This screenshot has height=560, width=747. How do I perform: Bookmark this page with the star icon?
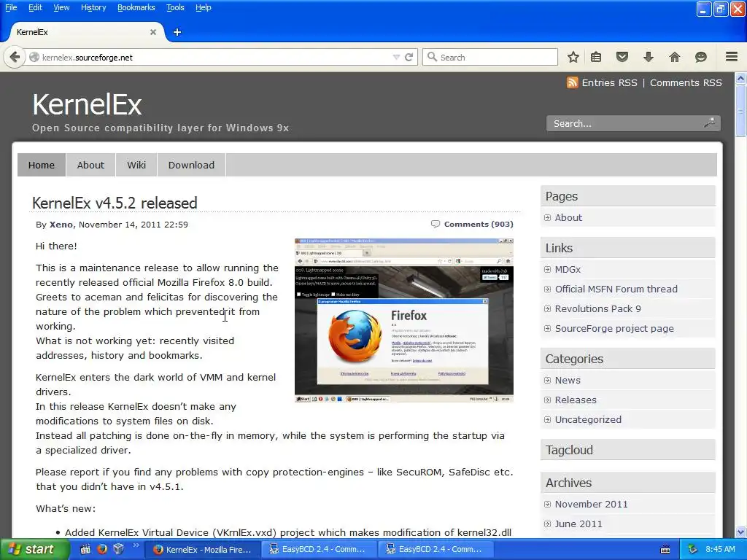coord(573,57)
